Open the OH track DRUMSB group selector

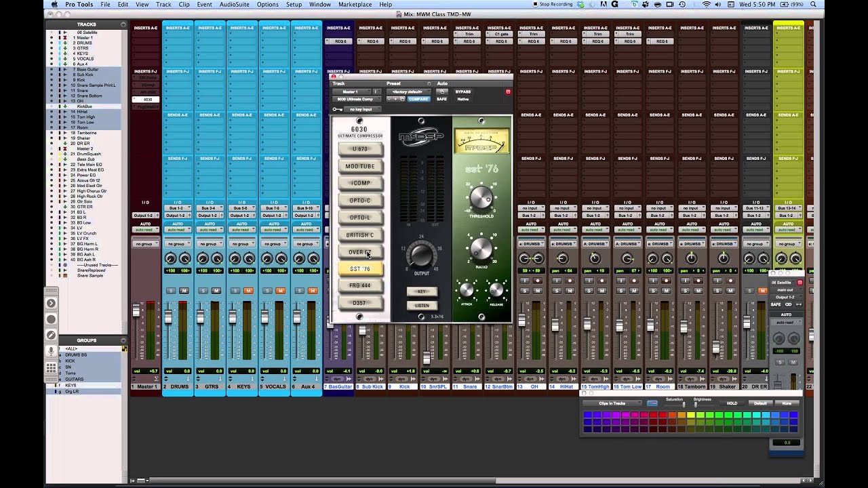pyautogui.click(x=531, y=244)
